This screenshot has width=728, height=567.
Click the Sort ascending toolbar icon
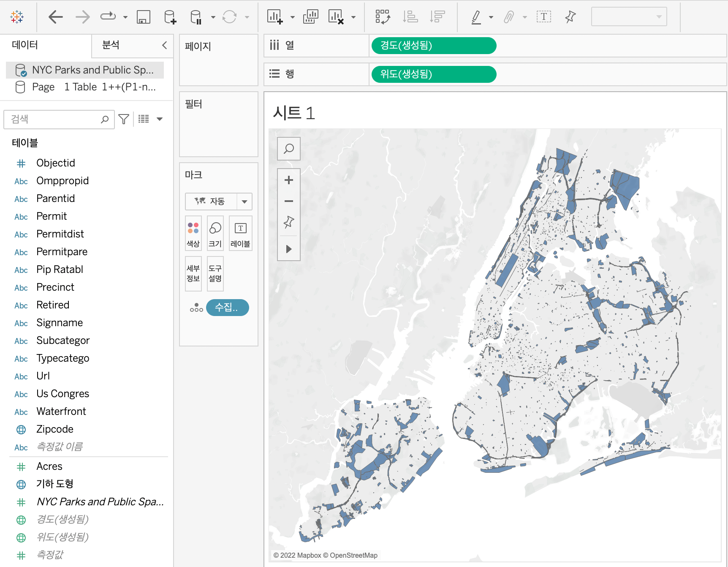pyautogui.click(x=410, y=17)
